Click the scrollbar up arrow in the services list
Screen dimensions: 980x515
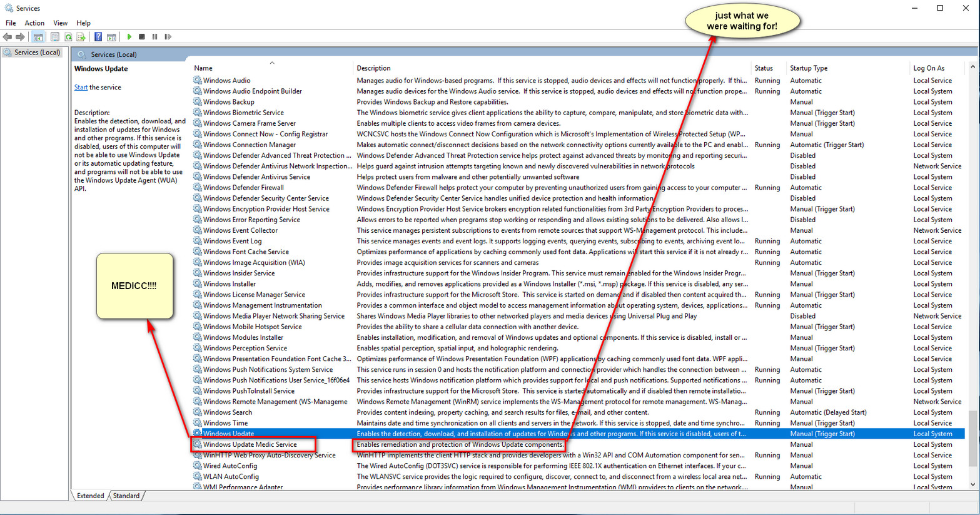[x=972, y=67]
